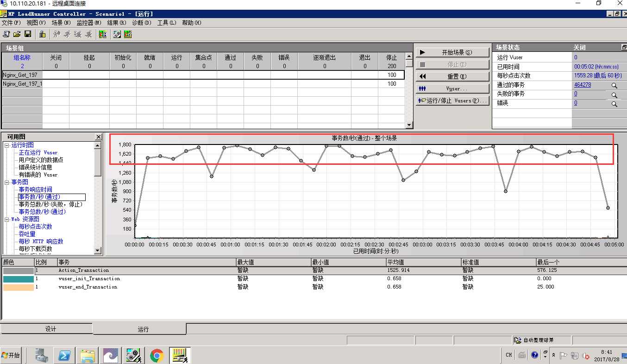
Task: Click magnifier next to 错误 row
Action: pyautogui.click(x=614, y=104)
